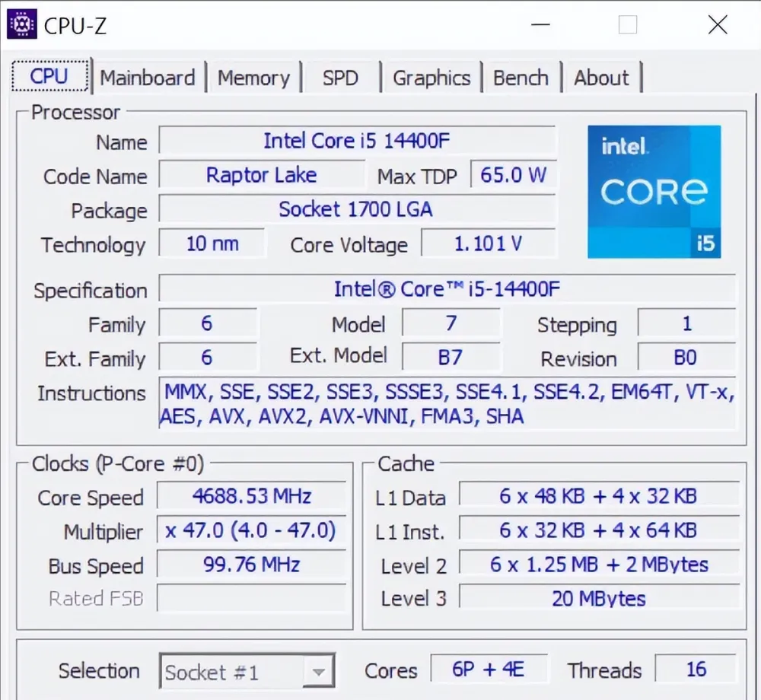The image size is (761, 700).
Task: Select the SPD tab
Action: click(341, 78)
